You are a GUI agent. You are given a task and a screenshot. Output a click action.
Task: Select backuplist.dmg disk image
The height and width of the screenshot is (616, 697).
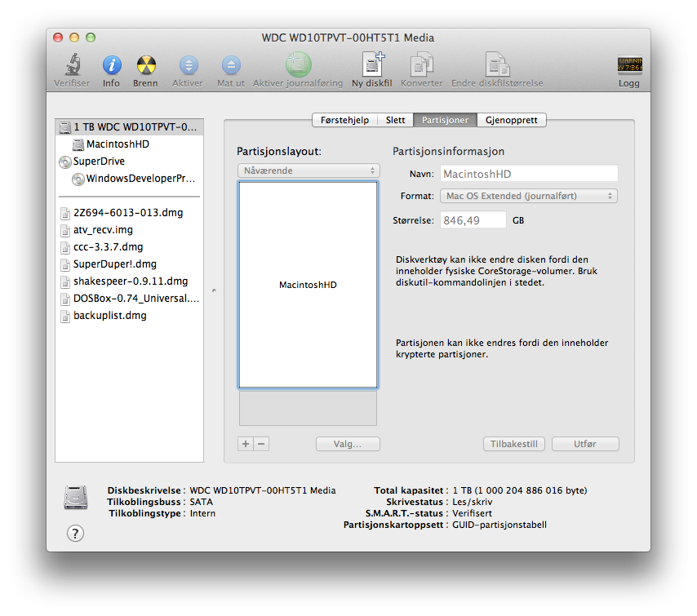click(129, 316)
